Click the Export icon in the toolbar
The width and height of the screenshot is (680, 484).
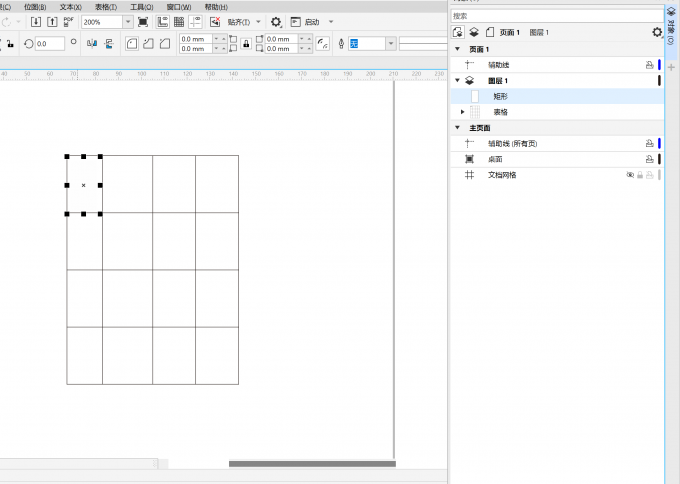point(52,22)
